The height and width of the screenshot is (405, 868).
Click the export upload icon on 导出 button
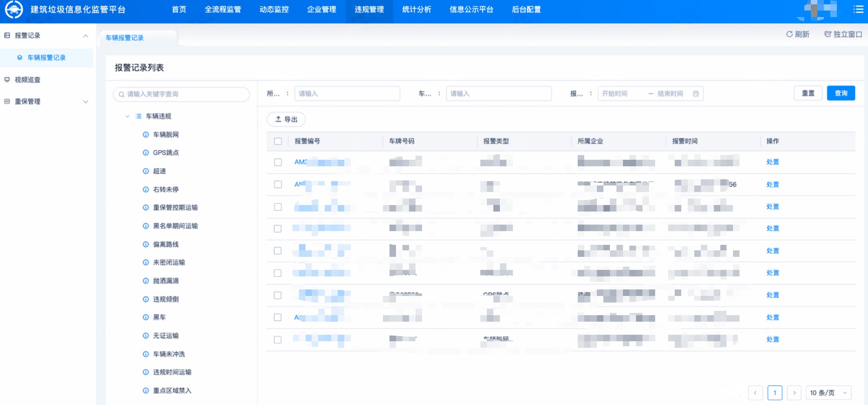click(x=278, y=119)
